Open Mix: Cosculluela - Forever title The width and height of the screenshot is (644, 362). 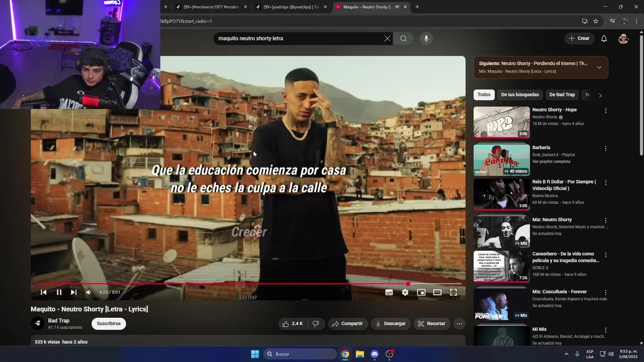(559, 292)
